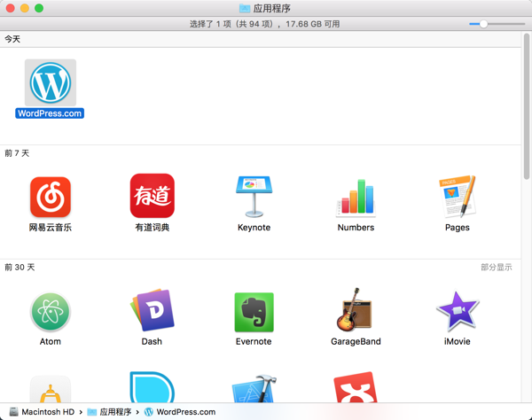The width and height of the screenshot is (532, 420).
Task: Click the 今天 group header
Action: pos(260,39)
